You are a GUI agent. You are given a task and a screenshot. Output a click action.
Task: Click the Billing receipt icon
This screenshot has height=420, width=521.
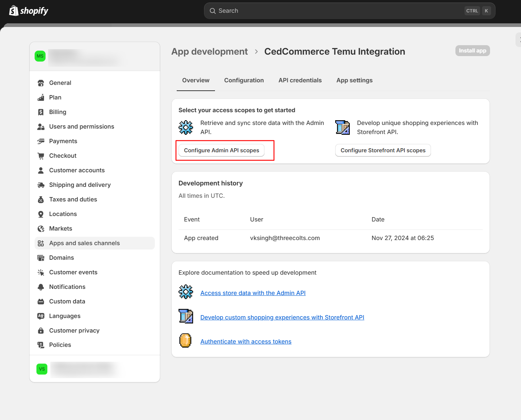coord(41,112)
